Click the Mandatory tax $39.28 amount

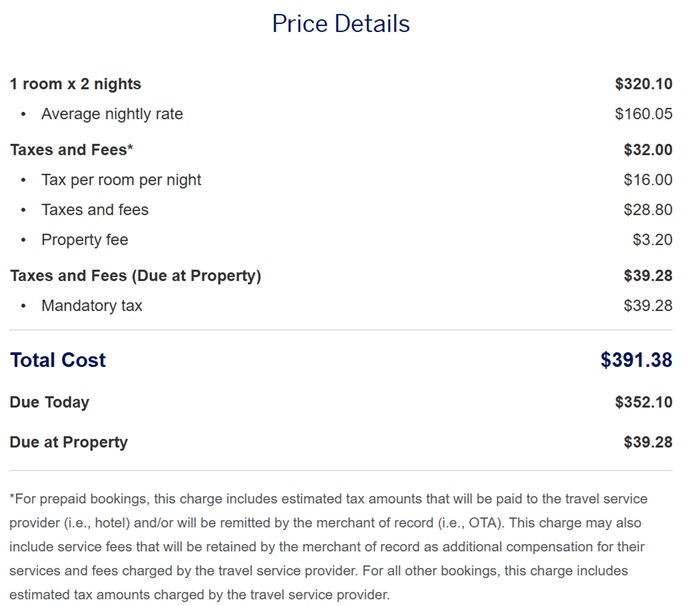point(647,306)
